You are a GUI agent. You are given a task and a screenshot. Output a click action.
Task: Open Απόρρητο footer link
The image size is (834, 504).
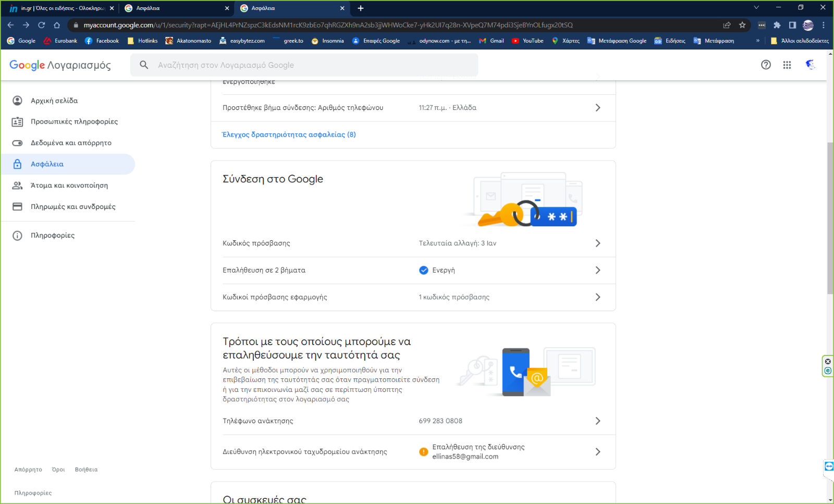pos(28,470)
